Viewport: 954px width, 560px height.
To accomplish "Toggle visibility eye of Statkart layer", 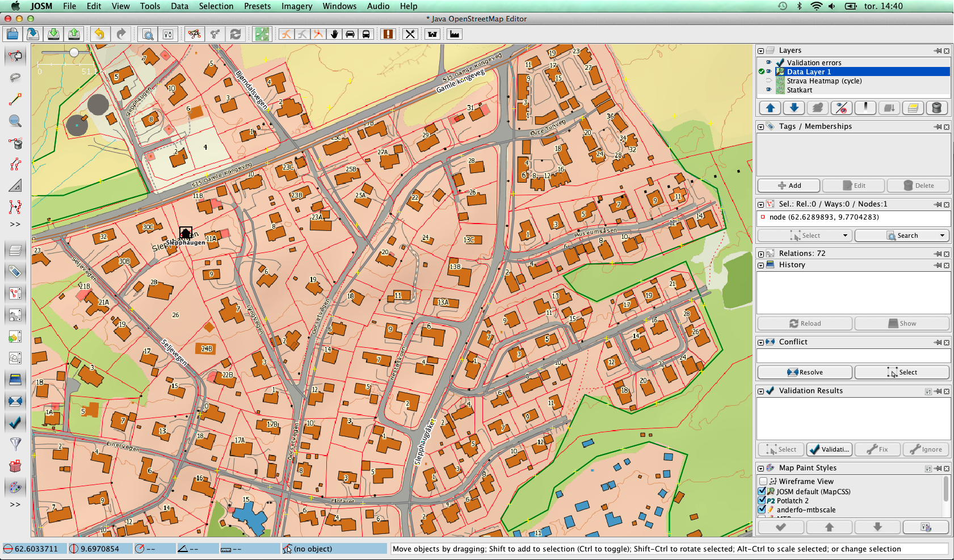I will pyautogui.click(x=769, y=90).
